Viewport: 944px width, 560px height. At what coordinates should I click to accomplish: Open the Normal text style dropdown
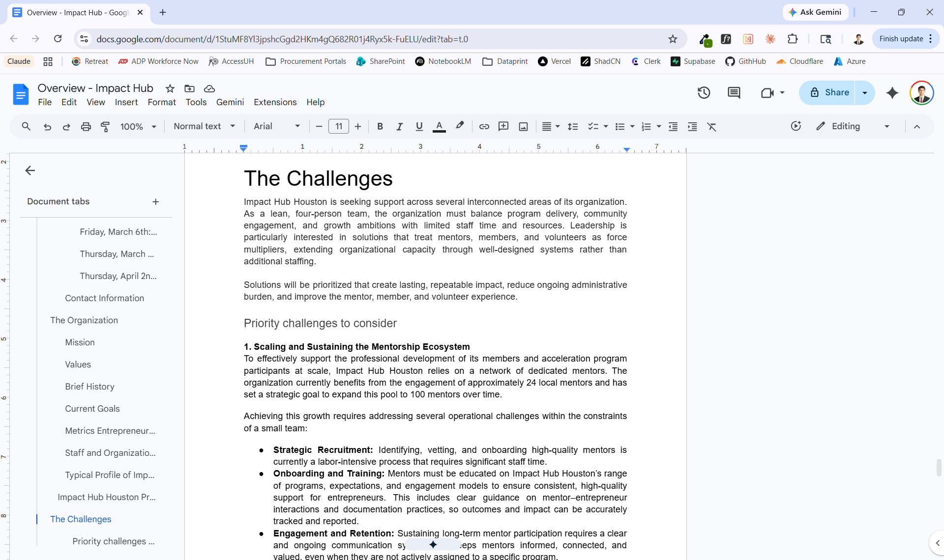(204, 126)
